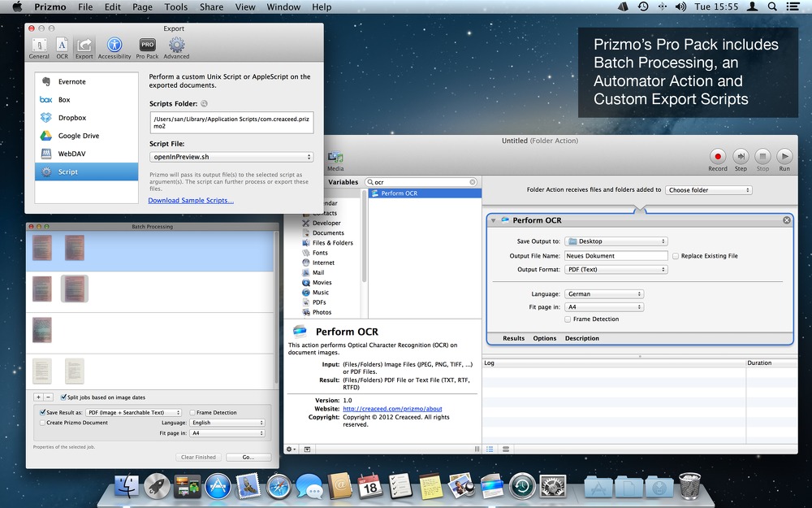Image resolution: width=812 pixels, height=508 pixels.
Task: Click the Output File Name field
Action: (x=615, y=256)
